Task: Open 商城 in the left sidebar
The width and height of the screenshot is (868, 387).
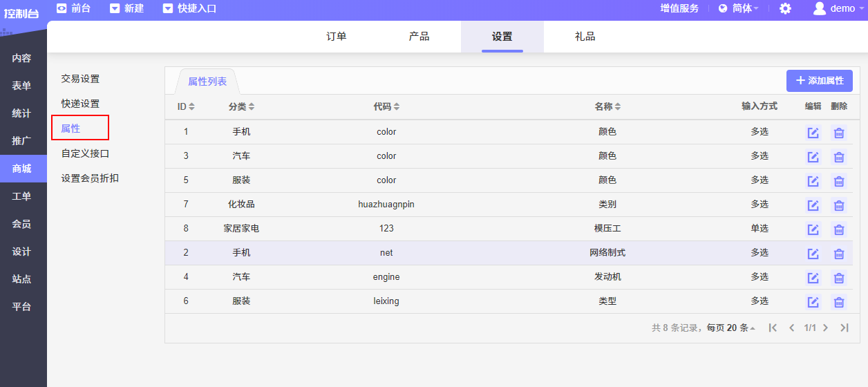Action: point(22,169)
